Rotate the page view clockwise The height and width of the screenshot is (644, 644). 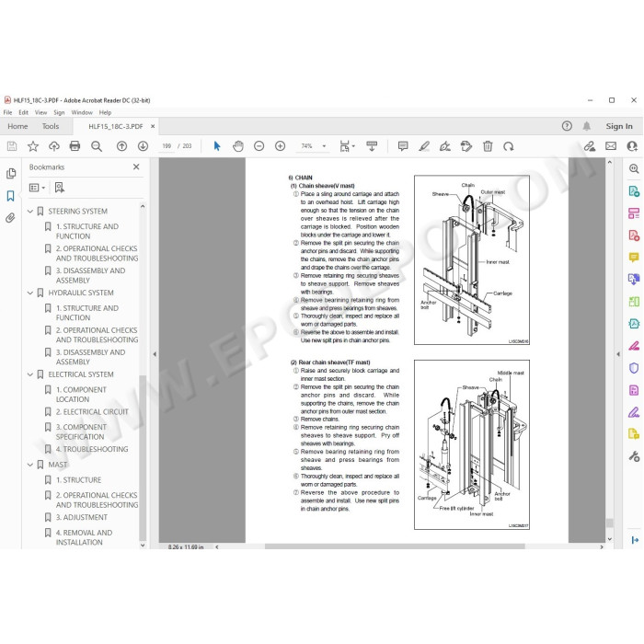[x=509, y=146]
